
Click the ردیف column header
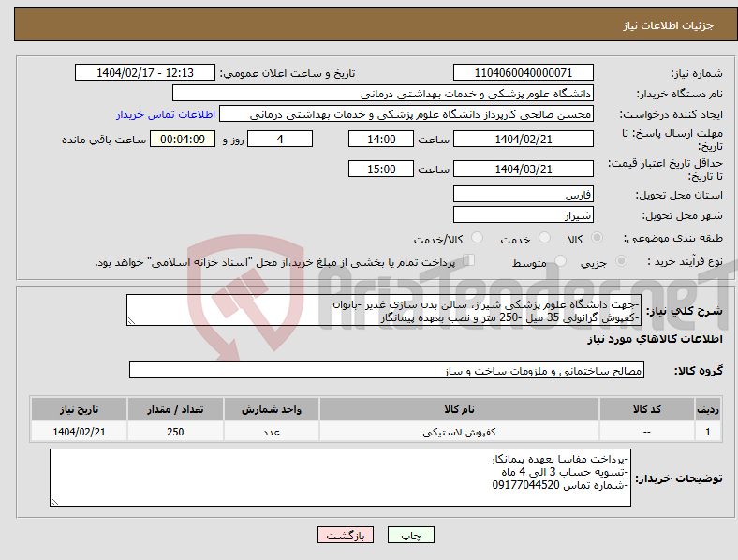coord(708,409)
